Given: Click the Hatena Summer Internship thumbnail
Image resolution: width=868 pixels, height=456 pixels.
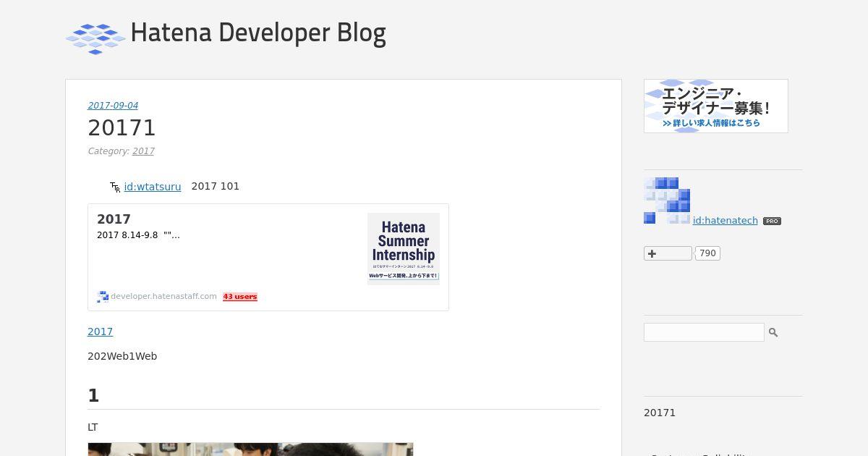Looking at the screenshot, I should (x=404, y=248).
